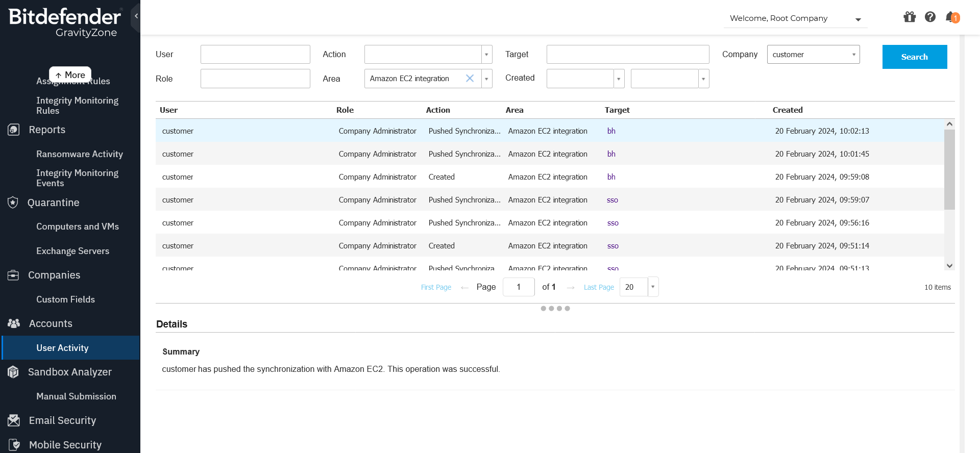980x453 pixels.
Task: Click the Search button
Action: coord(915,57)
